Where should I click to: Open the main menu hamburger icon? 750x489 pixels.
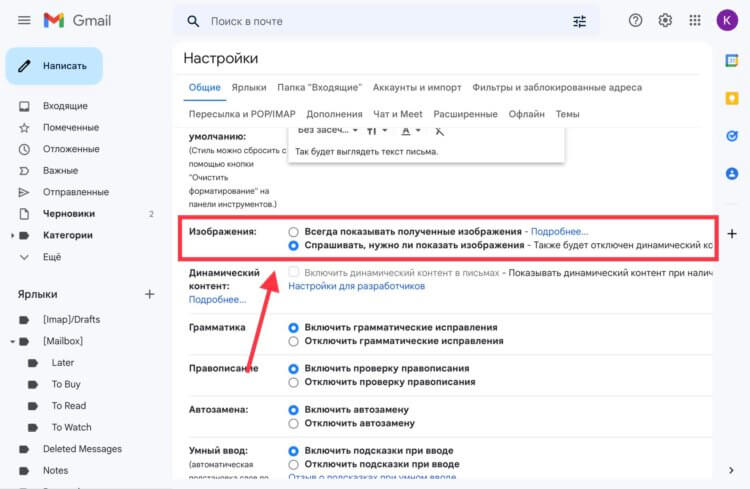click(x=24, y=21)
